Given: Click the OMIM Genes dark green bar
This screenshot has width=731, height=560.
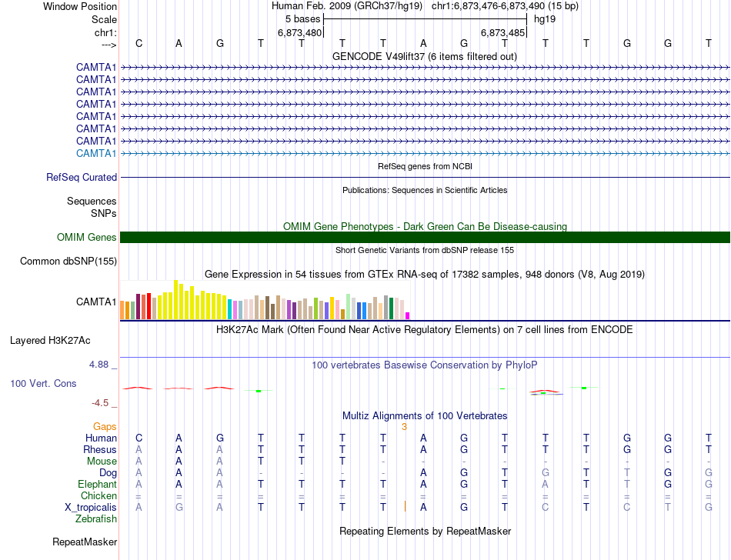Looking at the screenshot, I should tap(425, 237).
